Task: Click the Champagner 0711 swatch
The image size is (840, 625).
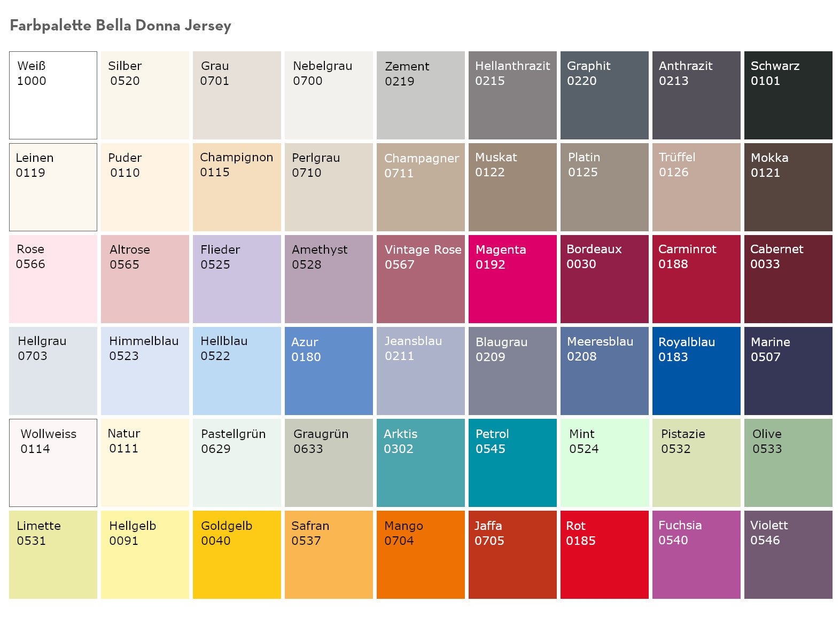Action: coord(421,187)
